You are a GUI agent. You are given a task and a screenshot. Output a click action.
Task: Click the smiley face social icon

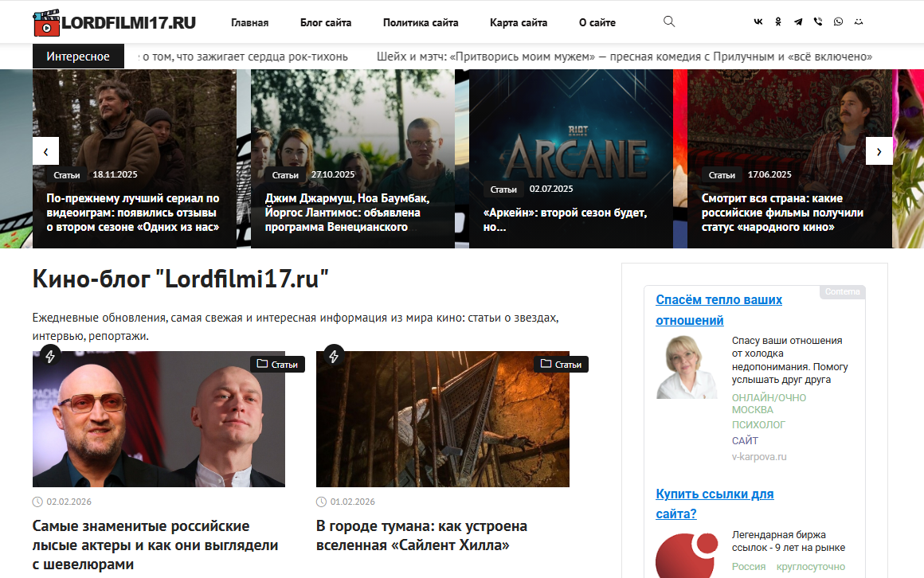tap(859, 21)
